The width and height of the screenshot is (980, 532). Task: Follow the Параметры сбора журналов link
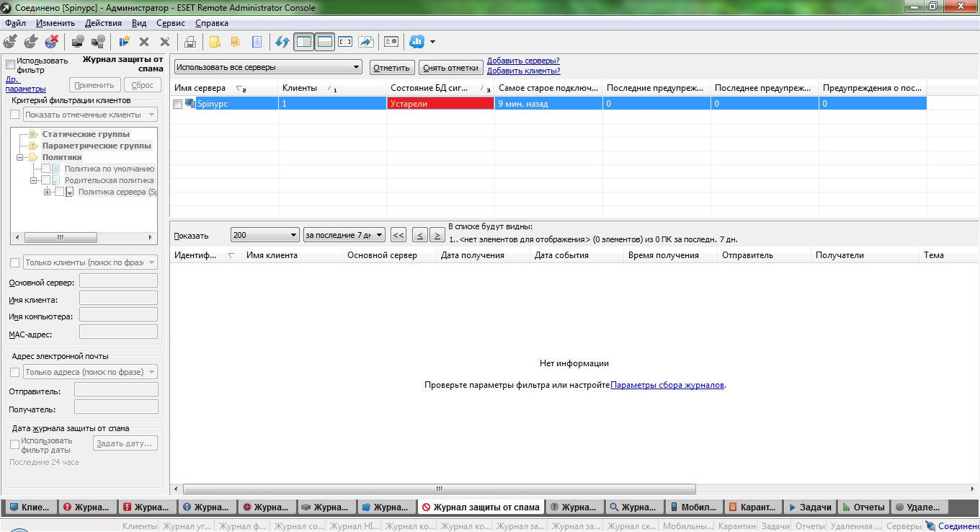tap(667, 385)
